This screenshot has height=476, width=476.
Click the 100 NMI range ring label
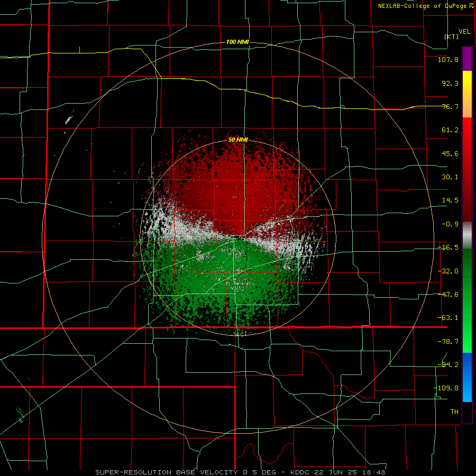(x=237, y=42)
